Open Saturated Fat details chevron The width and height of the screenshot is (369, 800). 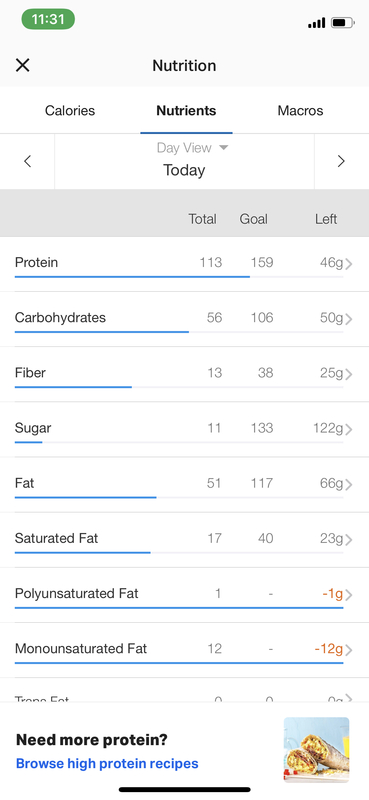(x=349, y=539)
